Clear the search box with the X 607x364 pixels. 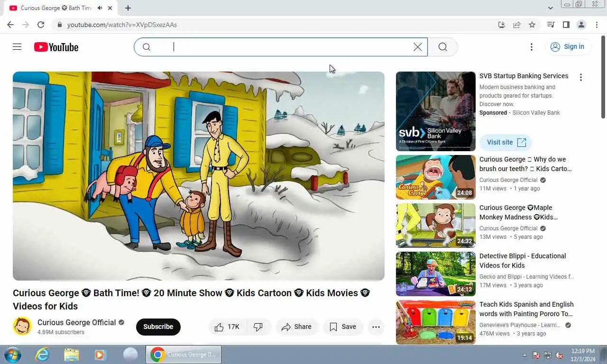(x=417, y=47)
